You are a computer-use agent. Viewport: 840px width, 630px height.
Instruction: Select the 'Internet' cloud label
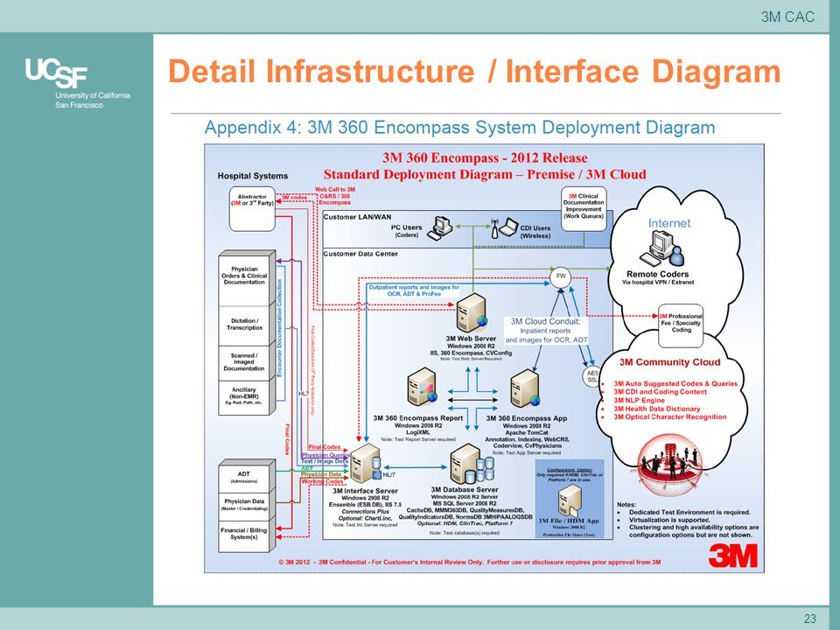pos(669,223)
